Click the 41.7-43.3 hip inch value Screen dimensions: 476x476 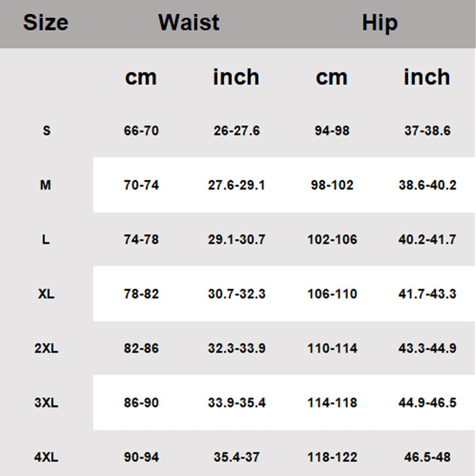tap(427, 294)
